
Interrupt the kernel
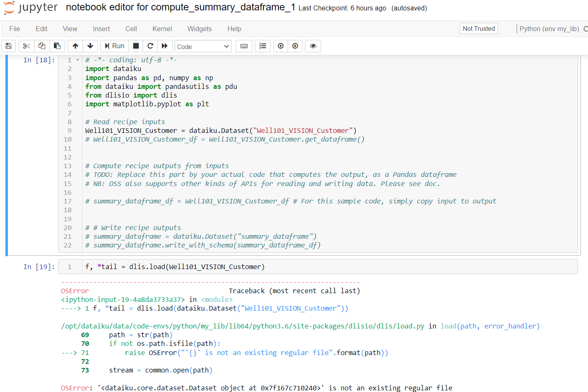136,46
